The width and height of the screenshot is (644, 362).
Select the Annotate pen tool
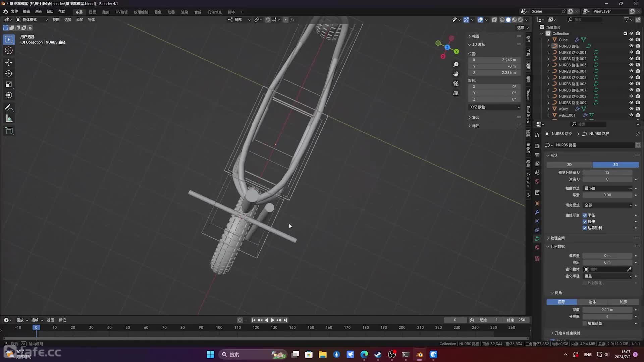(x=9, y=108)
